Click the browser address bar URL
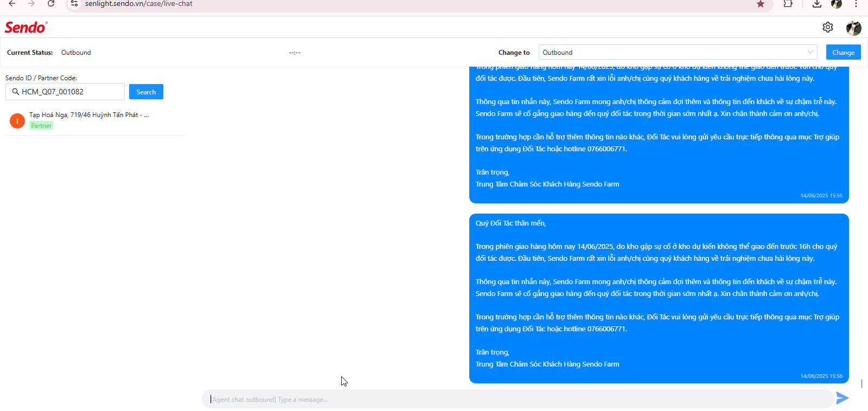The image size is (868, 411). click(x=139, y=4)
